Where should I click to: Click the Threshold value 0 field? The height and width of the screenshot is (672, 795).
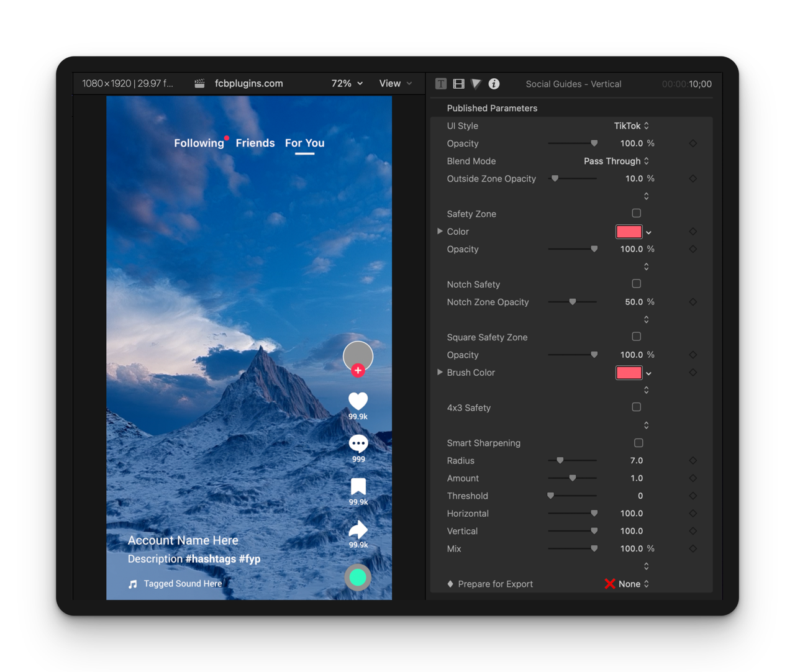[x=640, y=496]
